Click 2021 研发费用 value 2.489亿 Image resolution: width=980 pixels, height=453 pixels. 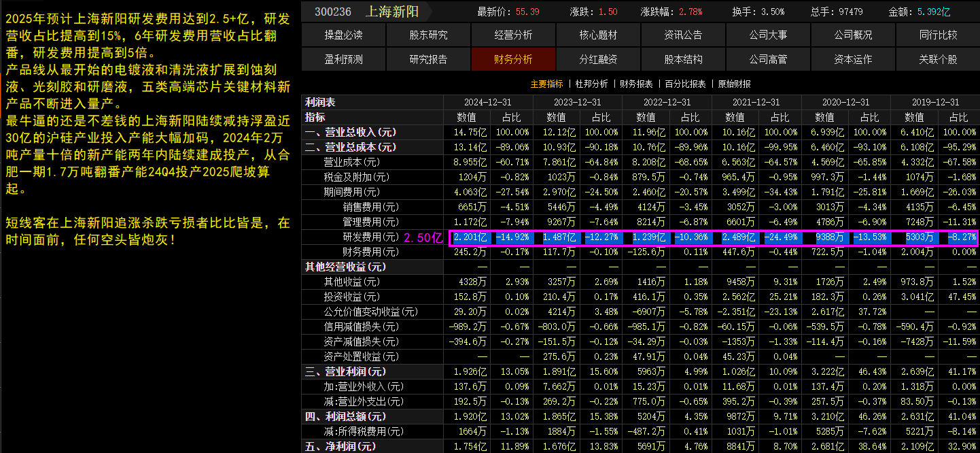[x=739, y=237]
